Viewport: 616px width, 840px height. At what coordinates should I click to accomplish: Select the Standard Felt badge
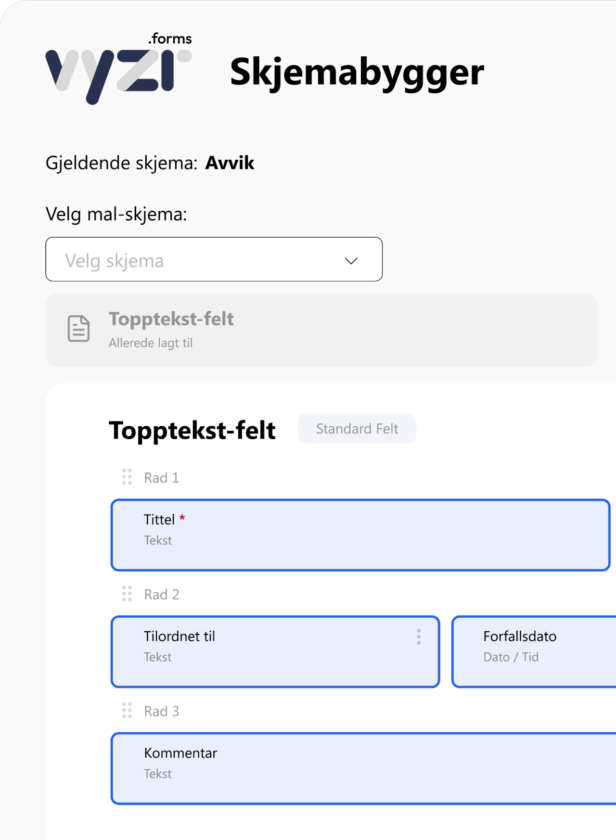pyautogui.click(x=357, y=428)
